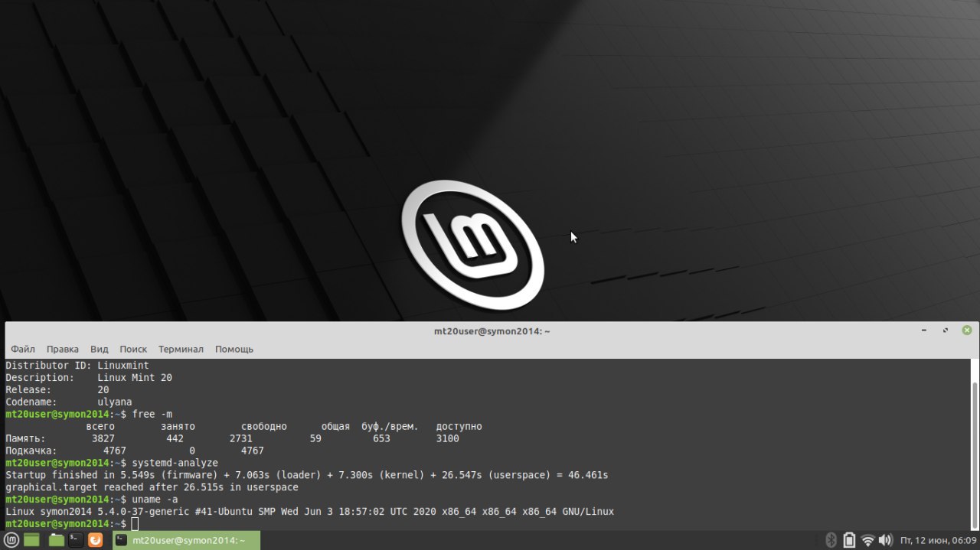Click the 'Distributor ID: Linuxmint' line
The image size is (980, 550).
(x=77, y=365)
